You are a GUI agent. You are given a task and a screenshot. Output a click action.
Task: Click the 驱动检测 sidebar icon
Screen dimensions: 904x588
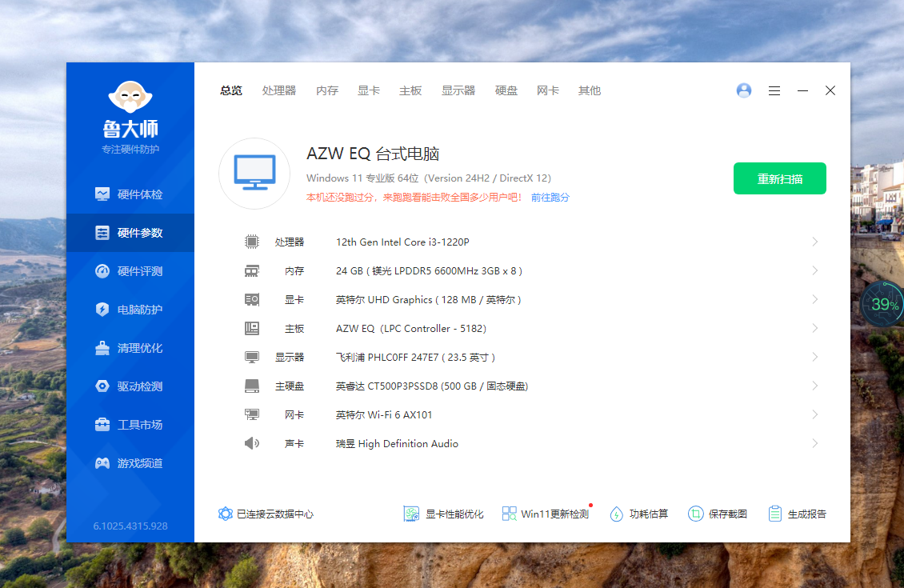(102, 386)
